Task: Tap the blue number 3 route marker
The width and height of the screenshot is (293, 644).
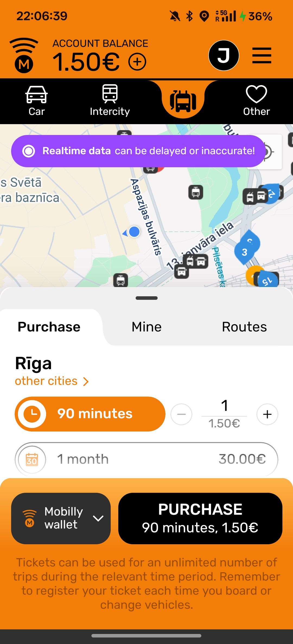Action: click(x=245, y=252)
